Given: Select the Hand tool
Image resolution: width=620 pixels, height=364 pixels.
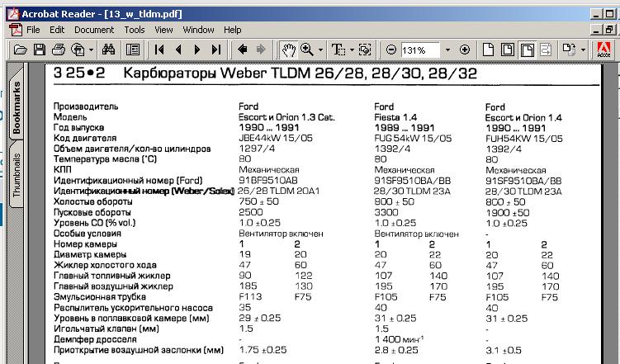Looking at the screenshot, I should tap(288, 50).
